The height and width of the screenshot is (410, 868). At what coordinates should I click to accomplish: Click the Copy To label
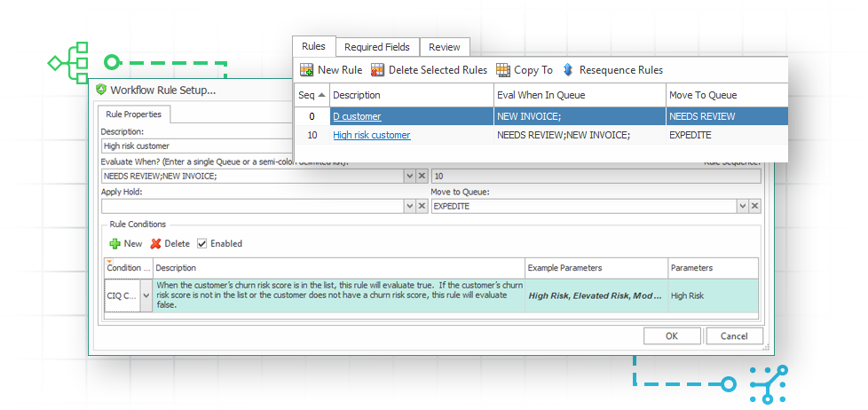(x=533, y=70)
